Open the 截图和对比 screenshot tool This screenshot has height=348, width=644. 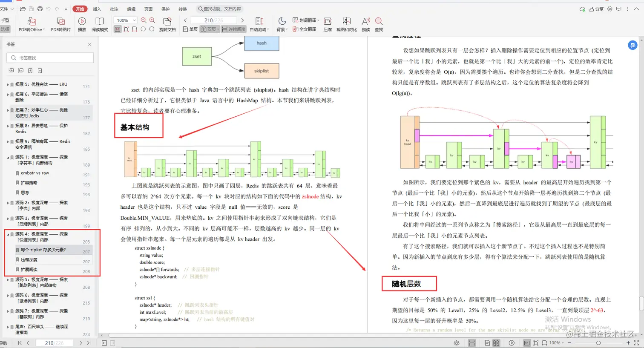point(346,24)
